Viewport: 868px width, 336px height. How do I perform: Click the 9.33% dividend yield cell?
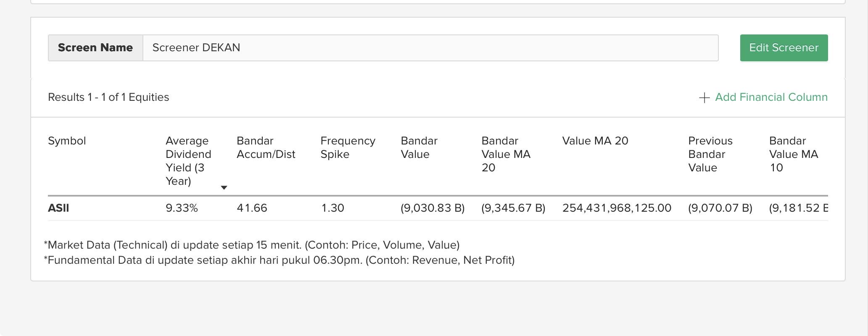[x=182, y=208]
